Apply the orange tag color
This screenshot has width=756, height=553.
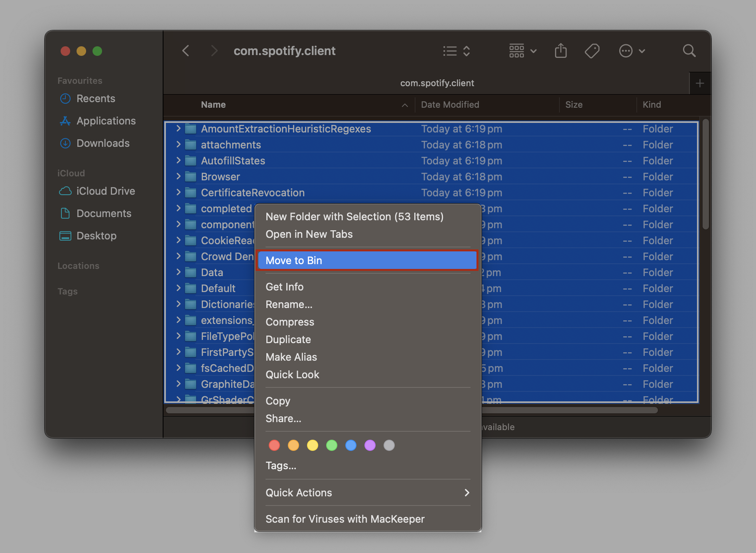pyautogui.click(x=293, y=445)
